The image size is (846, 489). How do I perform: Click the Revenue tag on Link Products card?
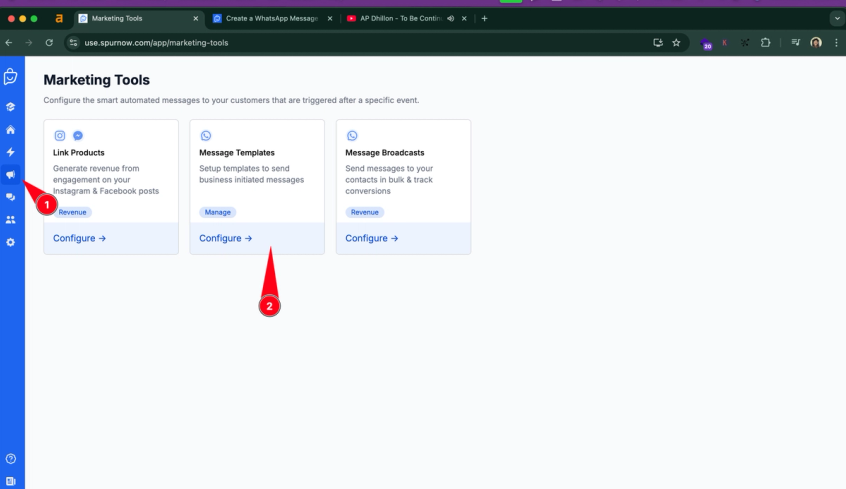pyautogui.click(x=72, y=212)
